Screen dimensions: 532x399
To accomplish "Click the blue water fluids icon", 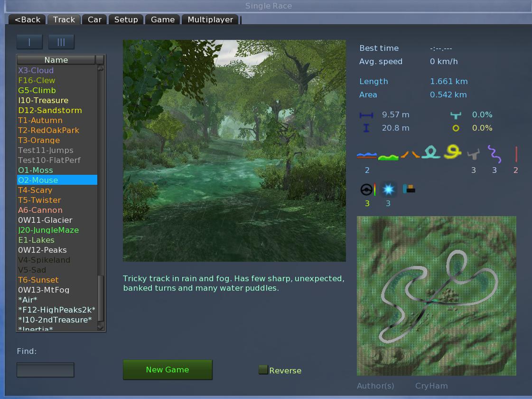I will click(366, 154).
